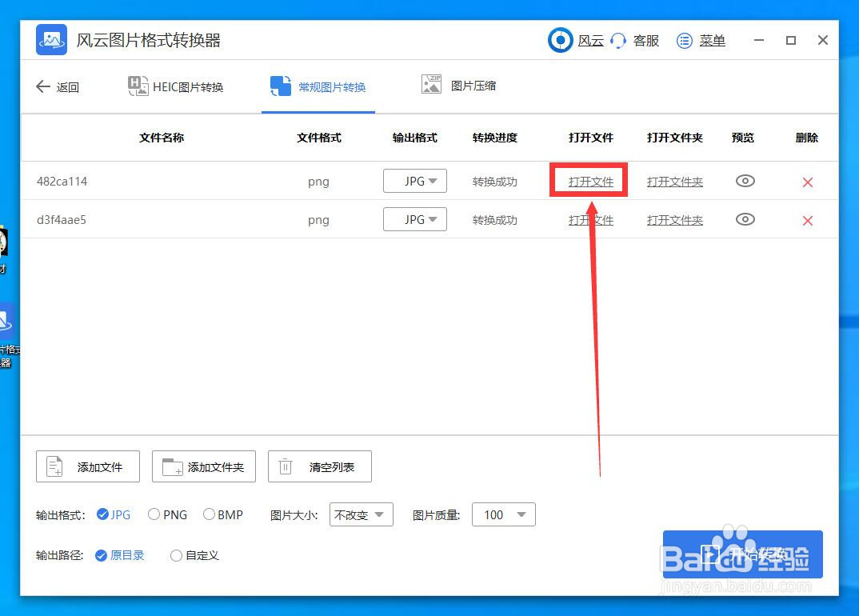Image resolution: width=859 pixels, height=616 pixels.
Task: Delete the 482ca114 file with the red X
Action: coord(807,182)
